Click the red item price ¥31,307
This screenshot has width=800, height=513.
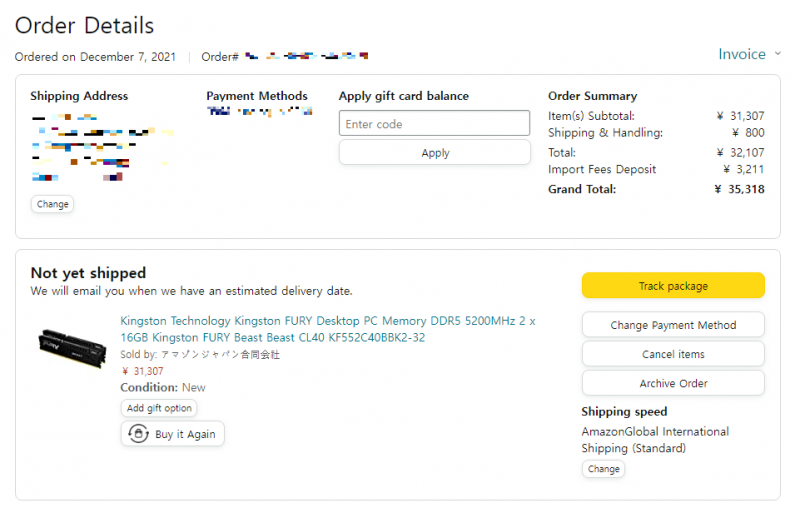[x=143, y=371]
